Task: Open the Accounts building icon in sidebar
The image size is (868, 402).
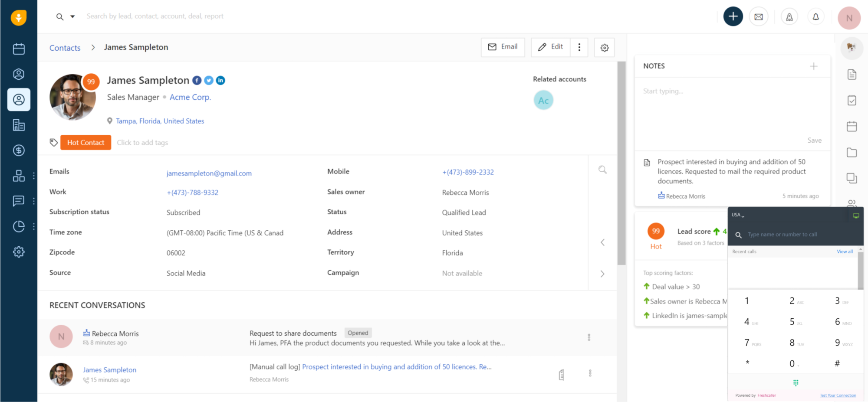Action: [19, 125]
